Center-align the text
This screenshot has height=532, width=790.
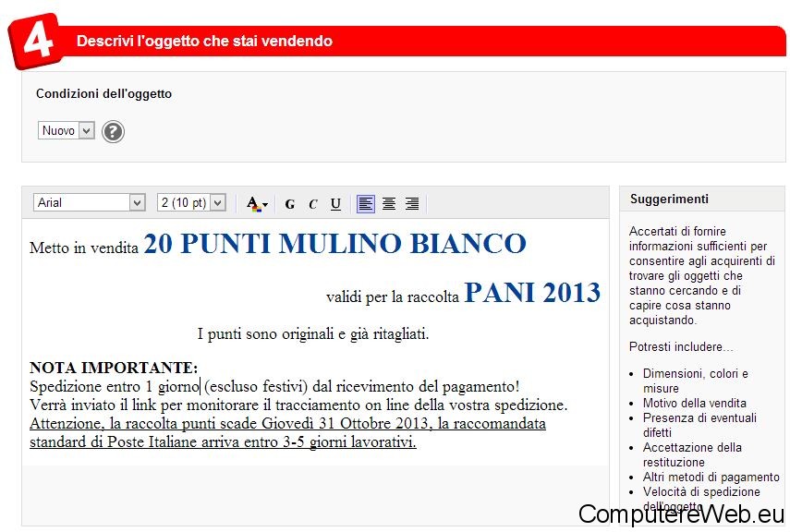click(389, 204)
